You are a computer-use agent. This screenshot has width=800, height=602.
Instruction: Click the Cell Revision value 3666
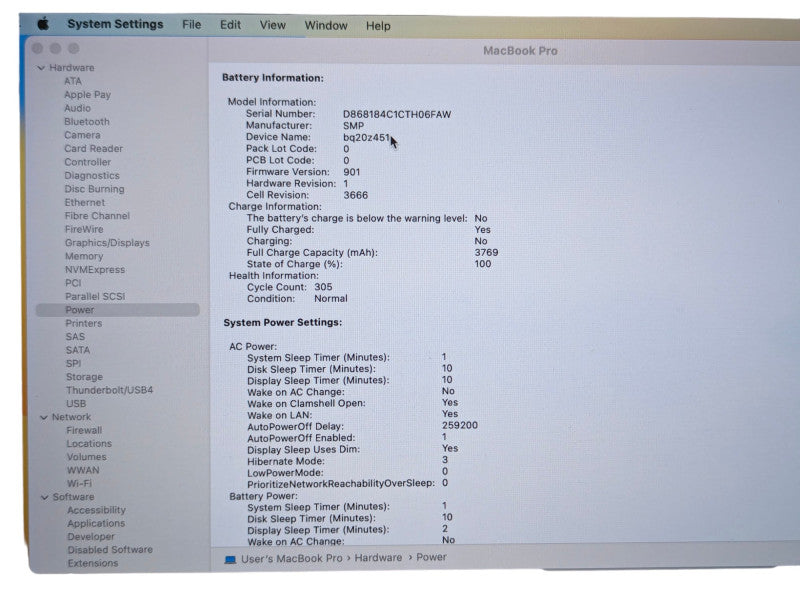pyautogui.click(x=356, y=195)
